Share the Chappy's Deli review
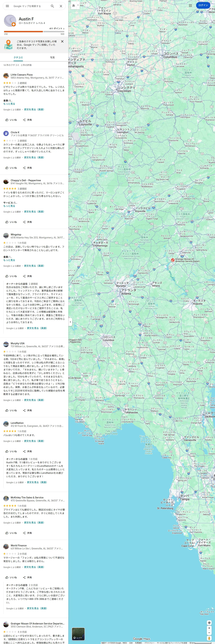This screenshot has height=644, width=215. point(27,222)
